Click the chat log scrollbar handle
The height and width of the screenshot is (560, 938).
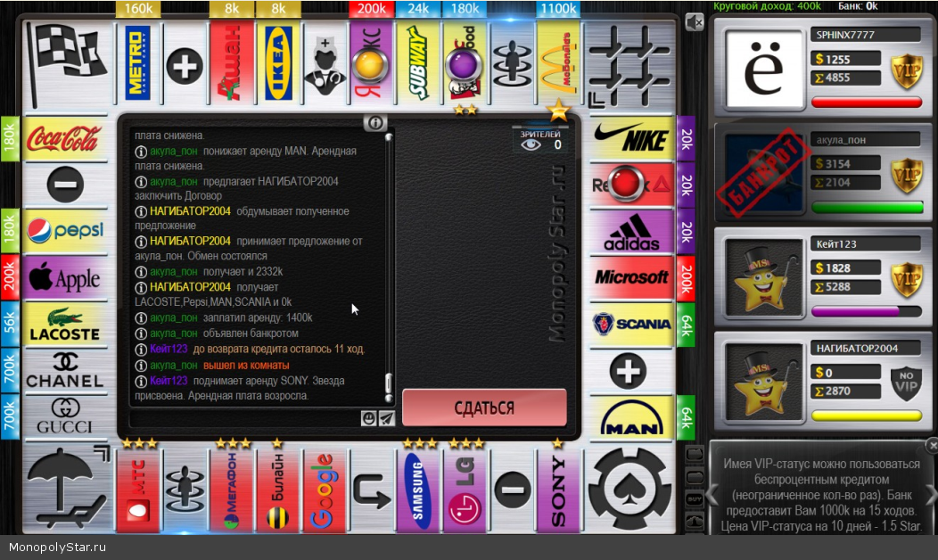(388, 383)
